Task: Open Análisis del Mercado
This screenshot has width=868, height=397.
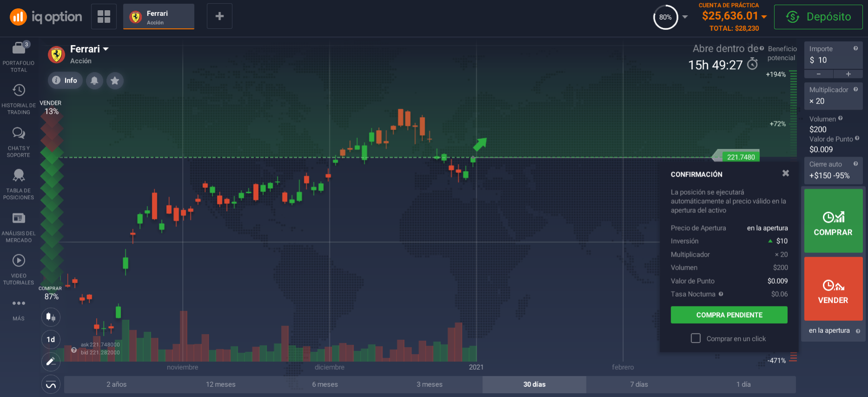Action: (19, 218)
